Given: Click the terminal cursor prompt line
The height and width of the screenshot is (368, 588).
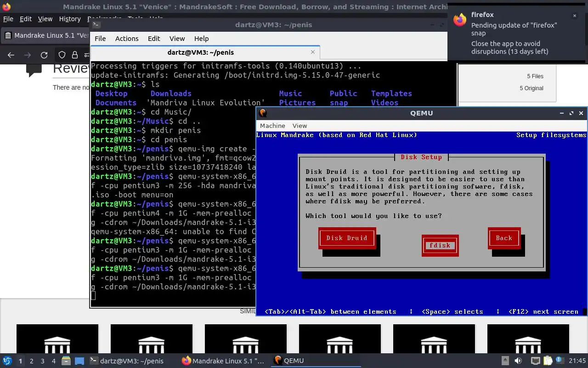Looking at the screenshot, I should [93, 296].
